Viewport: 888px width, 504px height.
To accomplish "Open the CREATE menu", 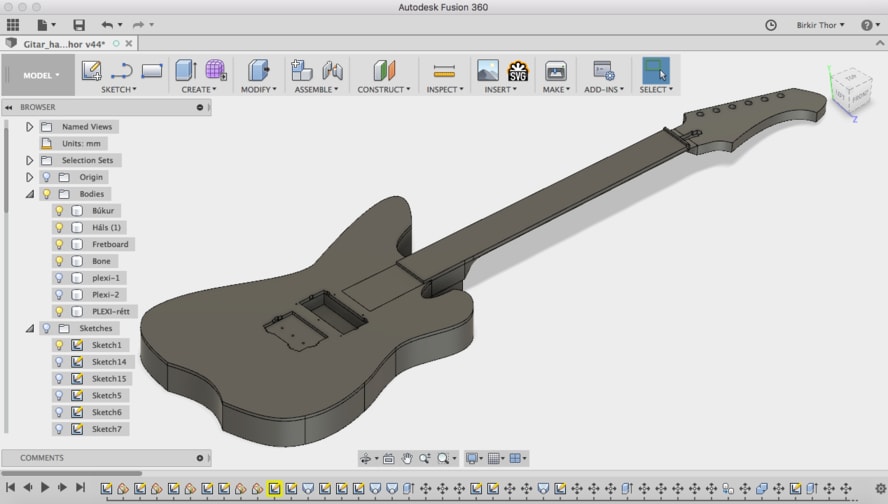I will tap(199, 89).
